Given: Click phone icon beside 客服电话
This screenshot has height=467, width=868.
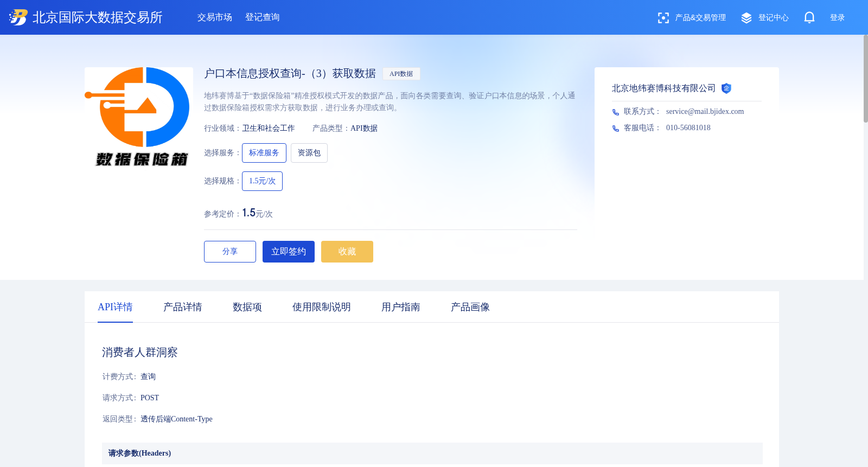Looking at the screenshot, I should (616, 129).
